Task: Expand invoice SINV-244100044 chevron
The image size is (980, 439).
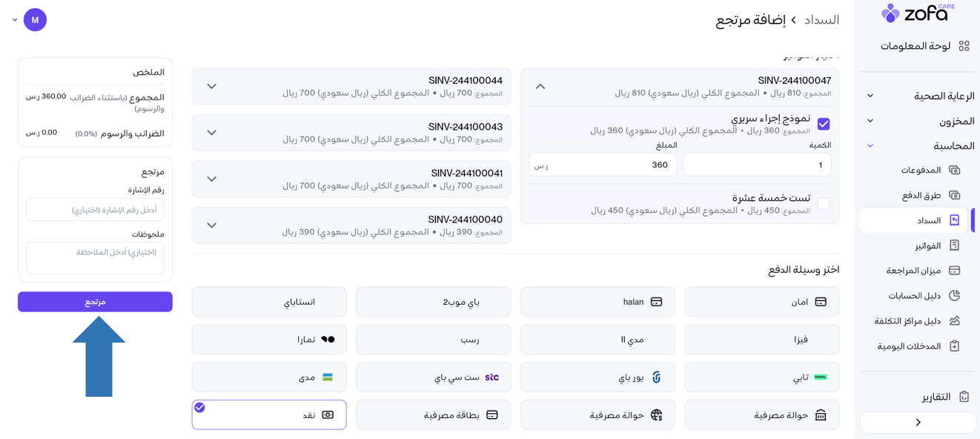Action: click(212, 87)
